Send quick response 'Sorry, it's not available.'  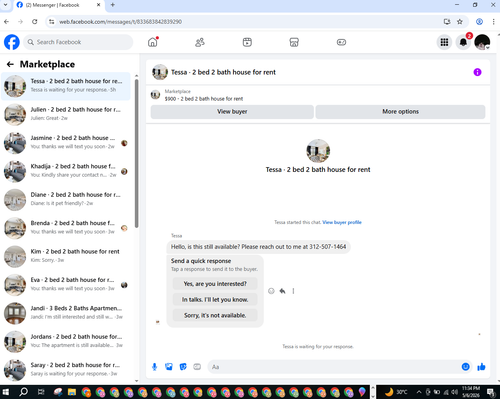[x=215, y=315]
